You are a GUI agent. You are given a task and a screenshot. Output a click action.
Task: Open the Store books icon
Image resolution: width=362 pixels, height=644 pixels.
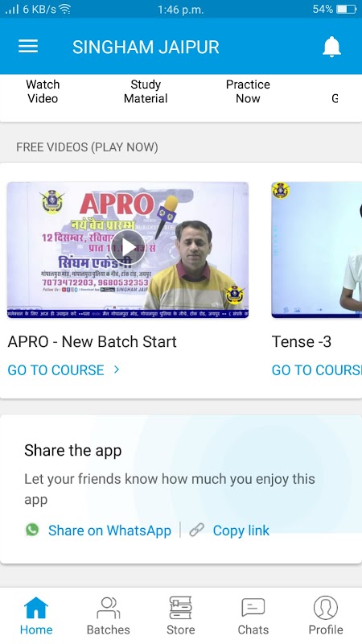[180, 608]
